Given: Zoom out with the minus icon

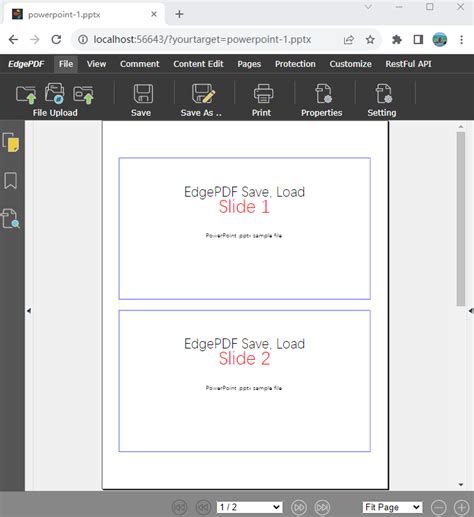Looking at the screenshot, I should [439, 507].
